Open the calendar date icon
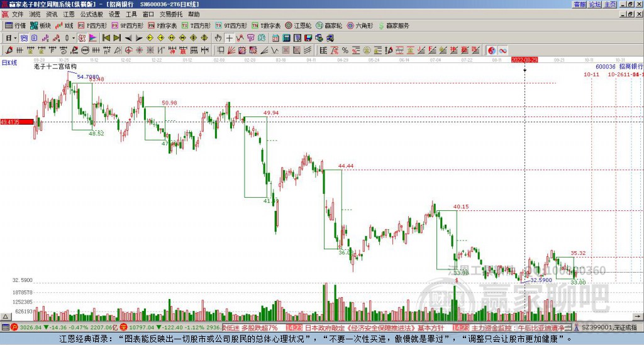This screenshot has width=644, height=345. pyautogui.click(x=275, y=38)
